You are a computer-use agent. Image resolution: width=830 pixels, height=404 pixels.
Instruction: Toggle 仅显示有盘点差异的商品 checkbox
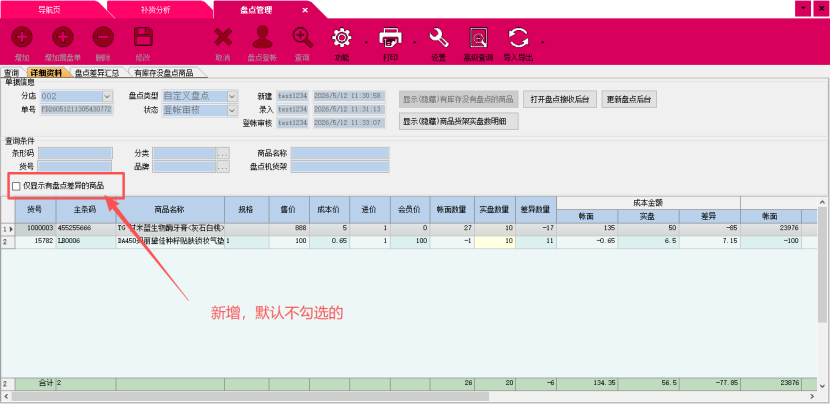pos(16,186)
